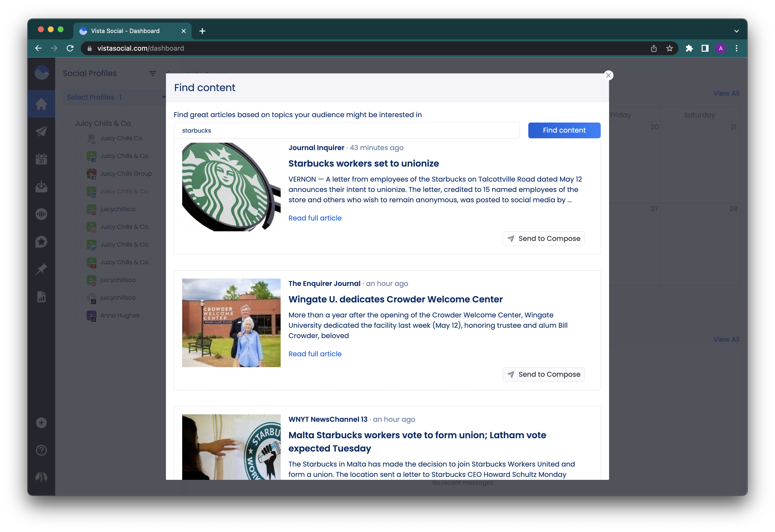Click the Starbucks Workers United thumbnail
This screenshot has height=532, width=775.
pyautogui.click(x=231, y=447)
